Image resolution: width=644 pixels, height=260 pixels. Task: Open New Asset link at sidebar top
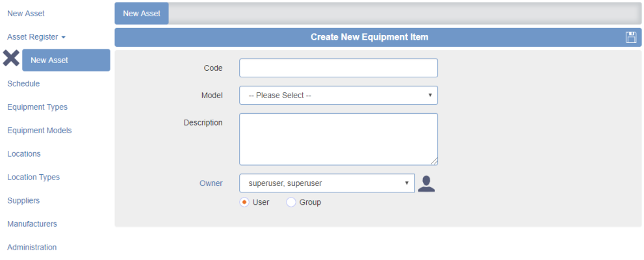click(x=26, y=14)
